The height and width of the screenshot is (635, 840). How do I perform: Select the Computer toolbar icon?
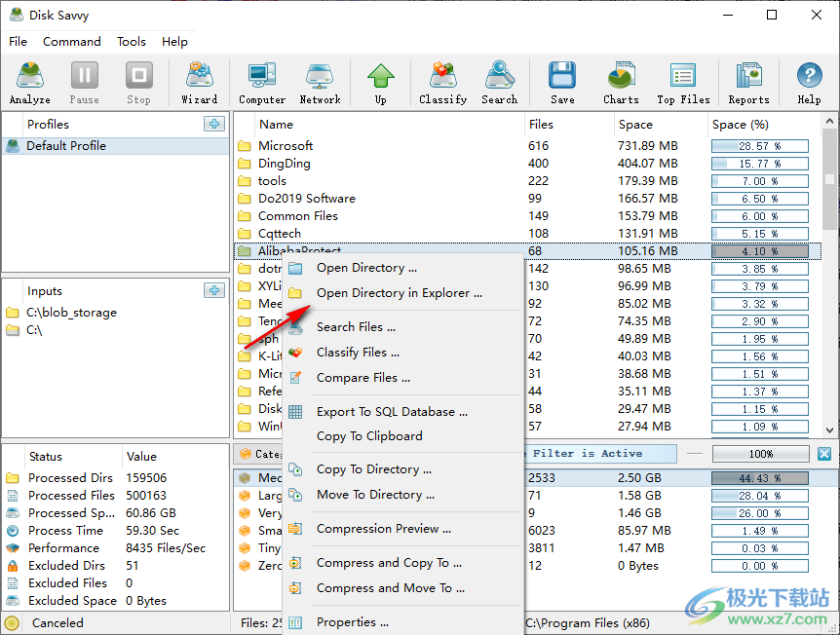[x=262, y=83]
